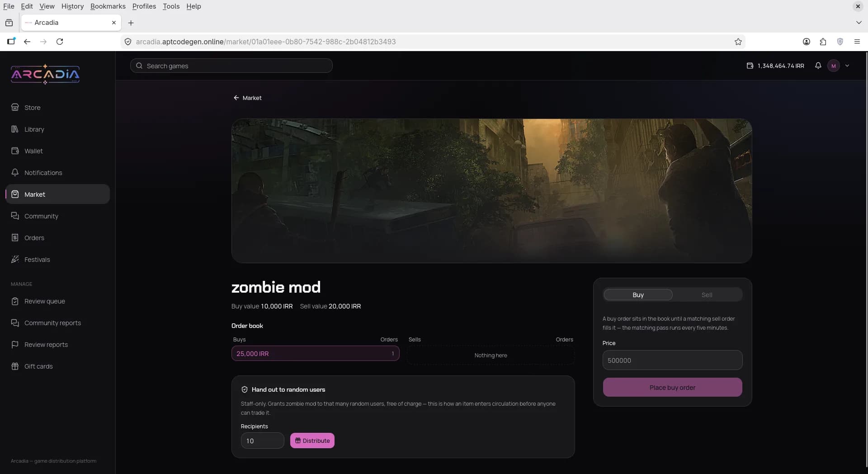The width and height of the screenshot is (868, 474).
Task: Open Orders in the sidebar
Action: pyautogui.click(x=57, y=238)
